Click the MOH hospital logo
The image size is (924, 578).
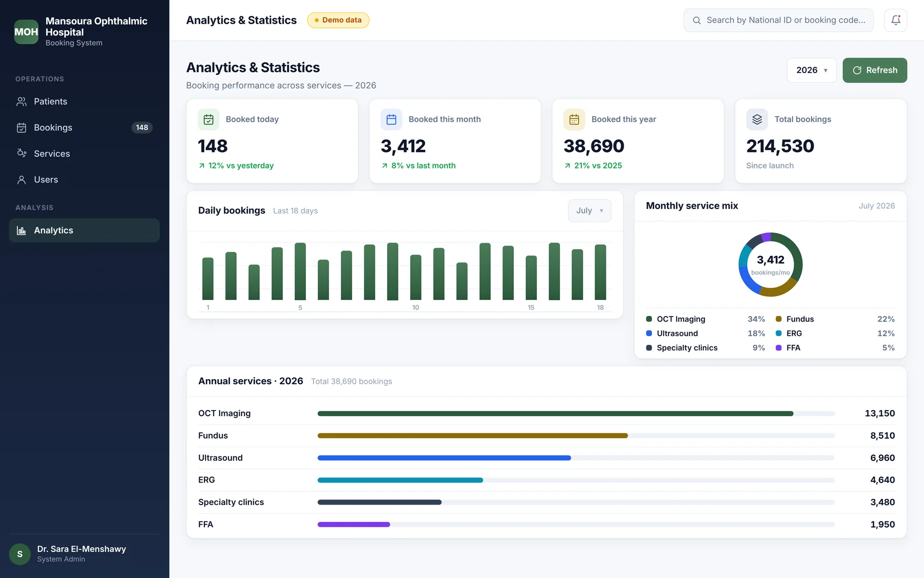tap(26, 32)
